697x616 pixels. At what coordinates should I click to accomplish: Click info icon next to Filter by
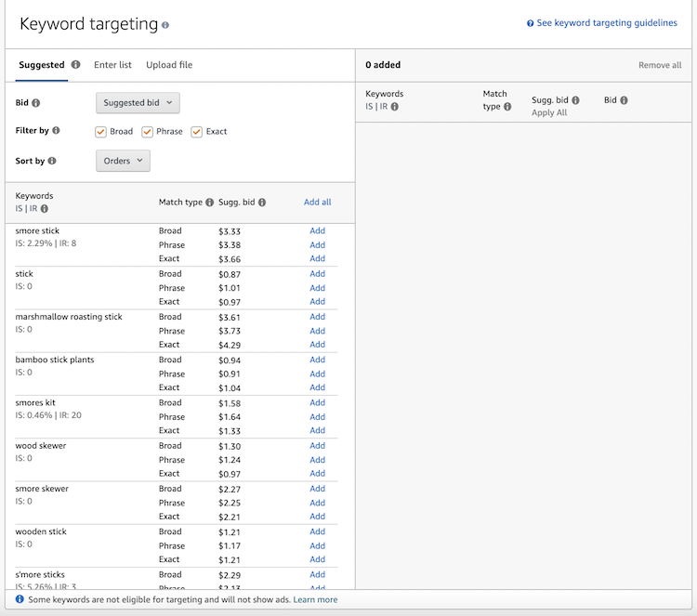click(x=57, y=131)
